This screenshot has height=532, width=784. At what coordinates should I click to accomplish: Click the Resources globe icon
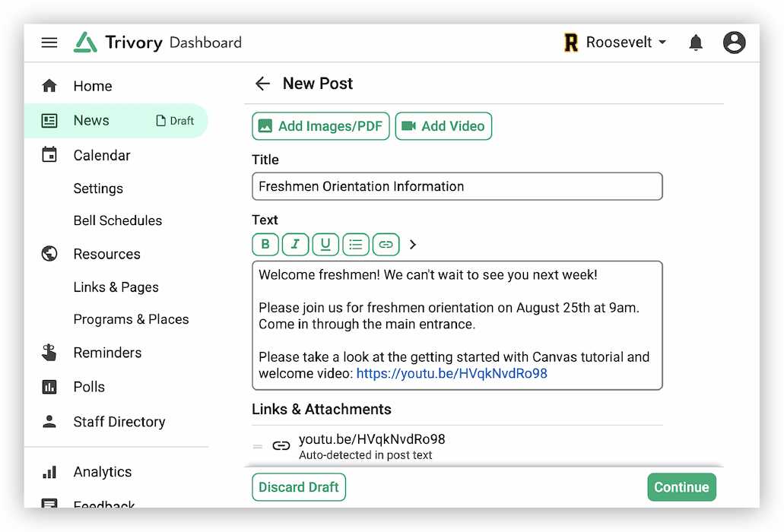(49, 254)
